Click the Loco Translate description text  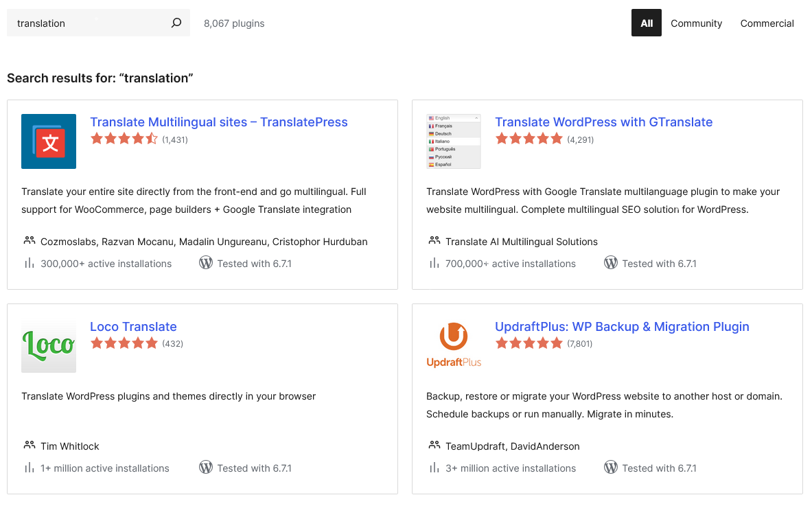[x=168, y=396]
